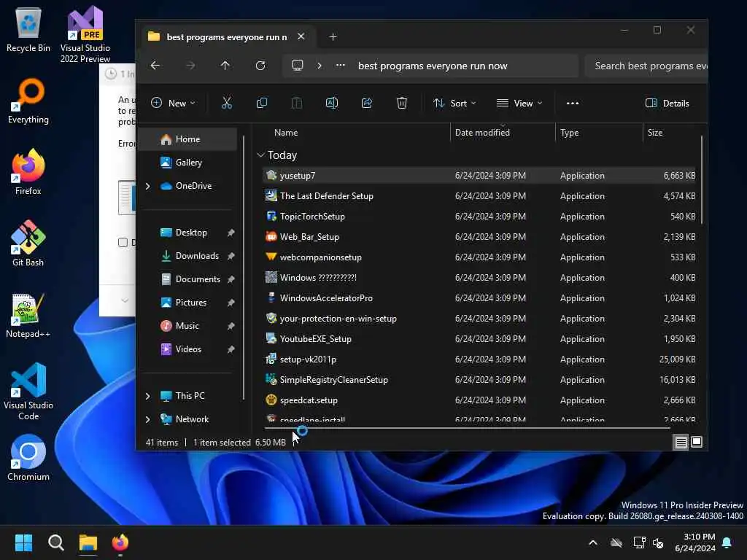
Task: Switch to details list view icon
Action: 681,443
